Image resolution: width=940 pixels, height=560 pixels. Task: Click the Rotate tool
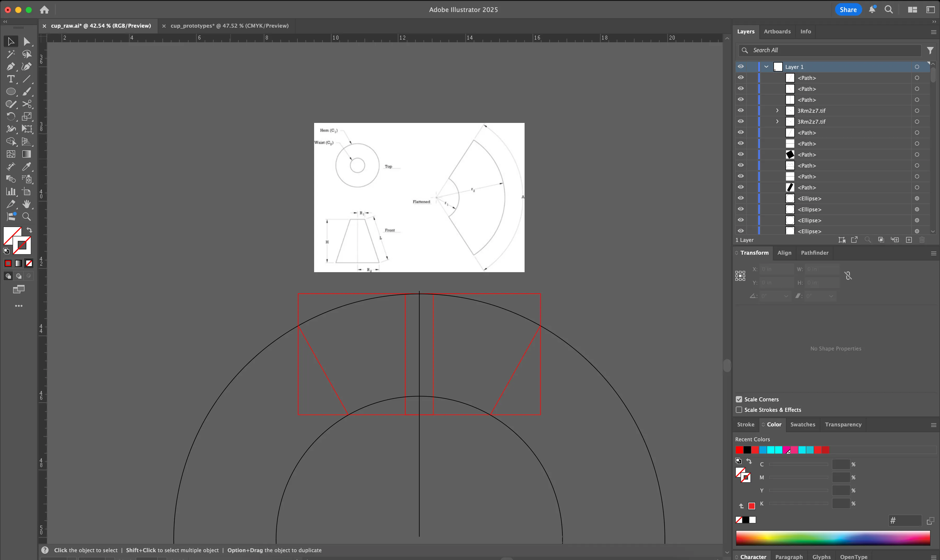10,117
